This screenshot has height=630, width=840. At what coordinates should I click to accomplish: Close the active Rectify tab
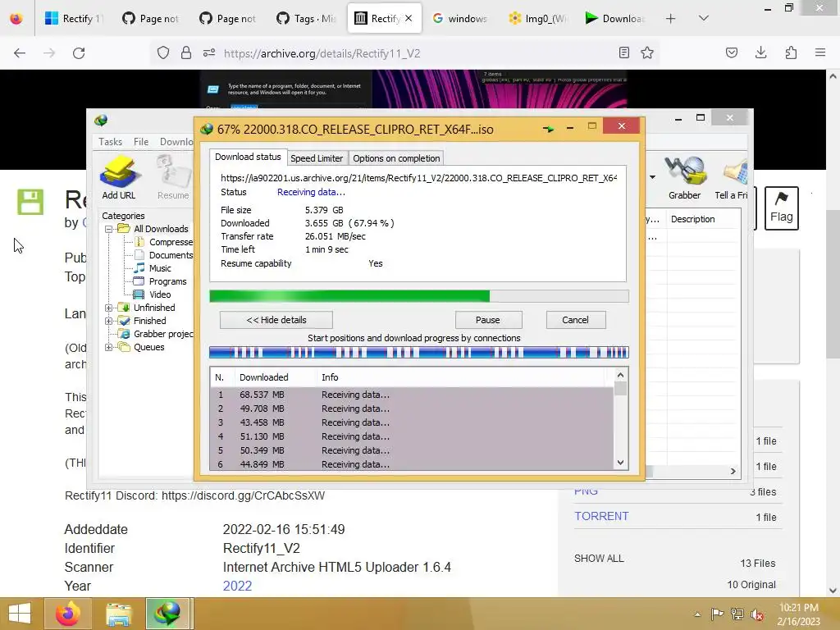pyautogui.click(x=409, y=19)
